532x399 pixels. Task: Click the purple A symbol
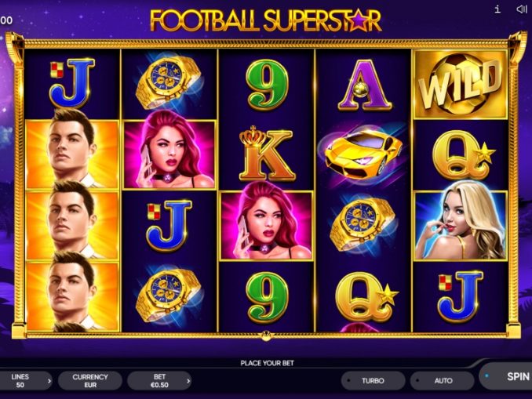pyautogui.click(x=364, y=85)
